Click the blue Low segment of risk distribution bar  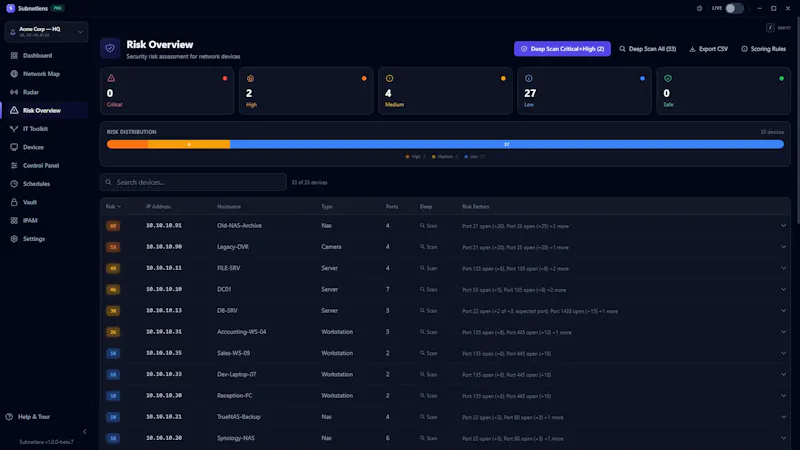[507, 144]
